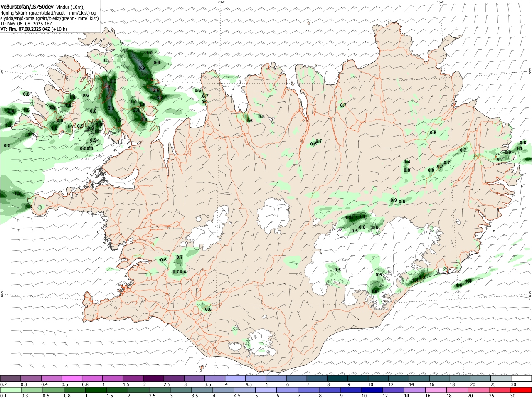Click the 2.3 precipitation value label
The image size is (532, 399).
pos(113,81)
